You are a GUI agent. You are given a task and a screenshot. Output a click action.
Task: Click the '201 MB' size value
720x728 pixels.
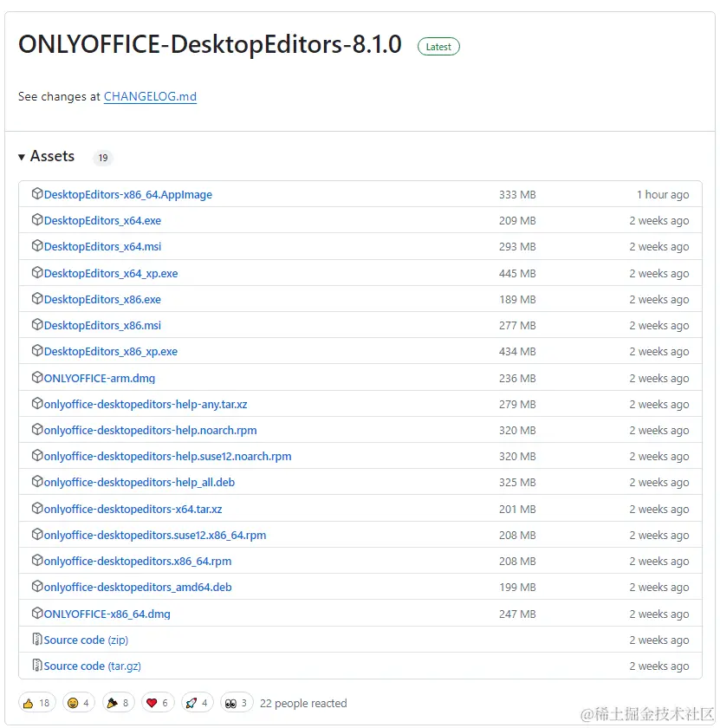517,510
